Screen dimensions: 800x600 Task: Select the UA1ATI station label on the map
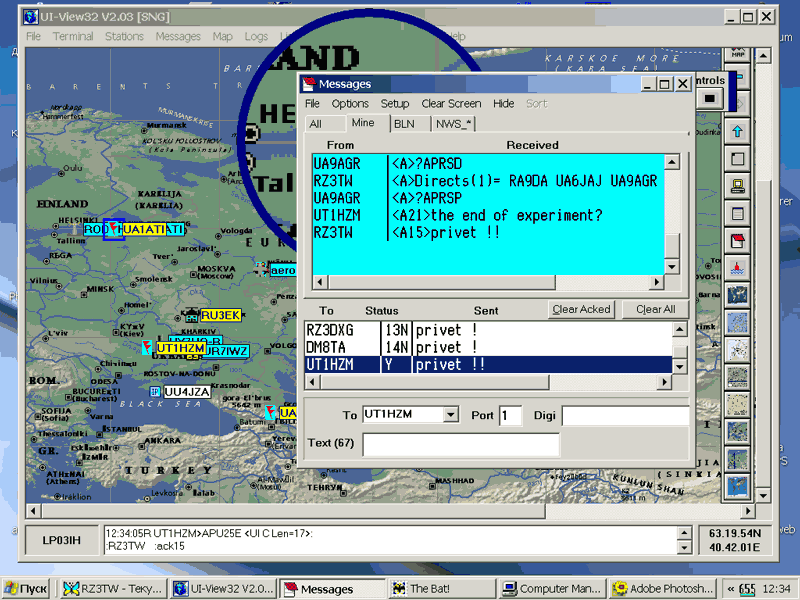(x=144, y=230)
